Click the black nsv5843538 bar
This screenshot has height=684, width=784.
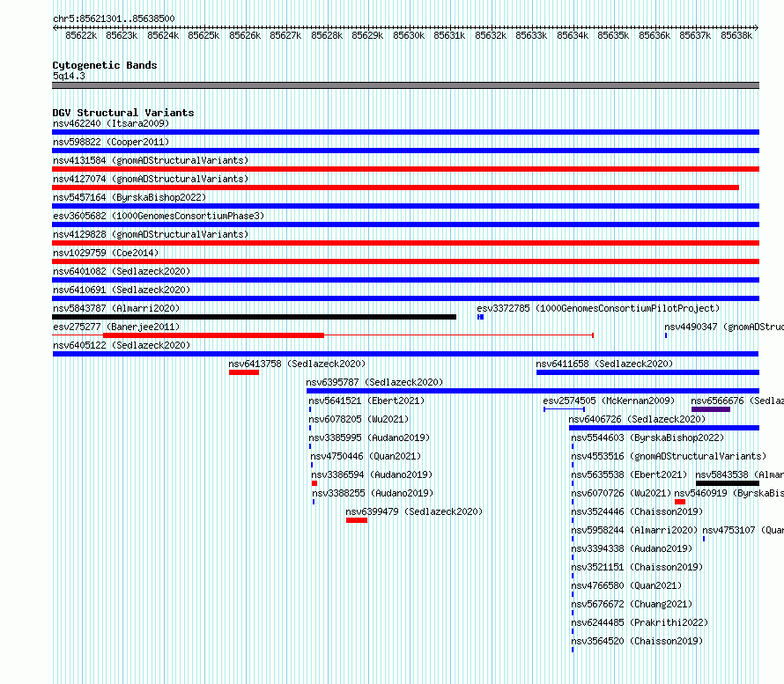(x=728, y=483)
